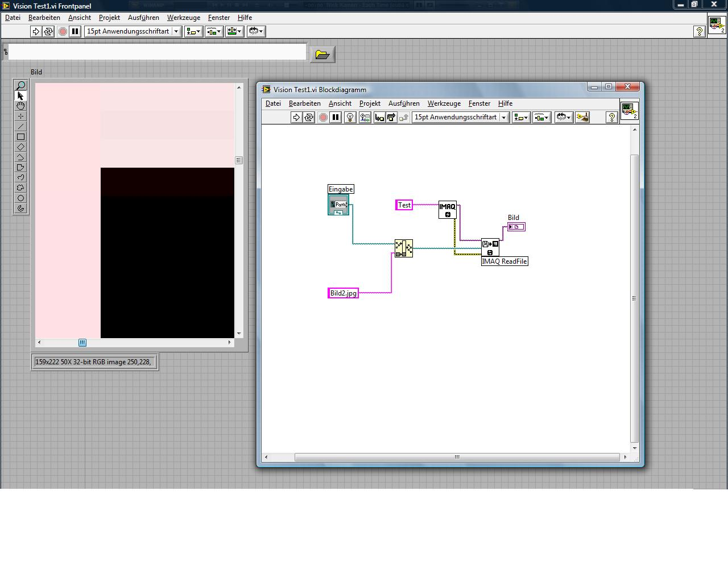Abort execution in the Frontpanel toolbar

coord(63,31)
